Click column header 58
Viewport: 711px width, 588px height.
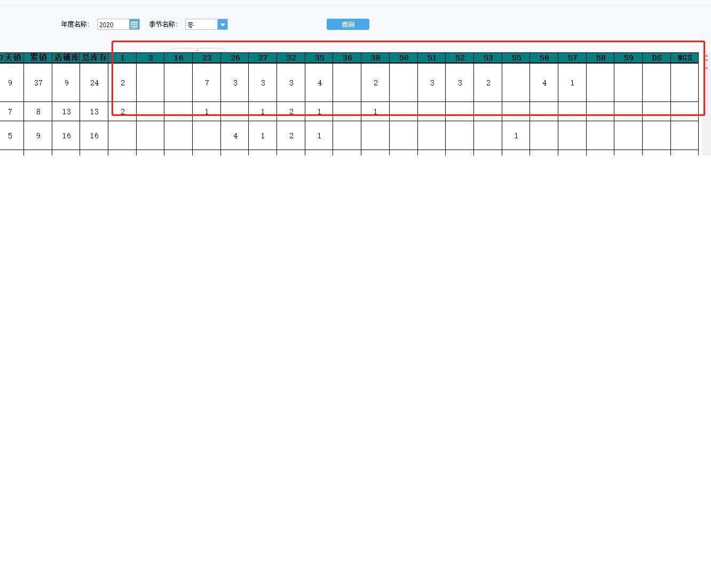coord(601,58)
